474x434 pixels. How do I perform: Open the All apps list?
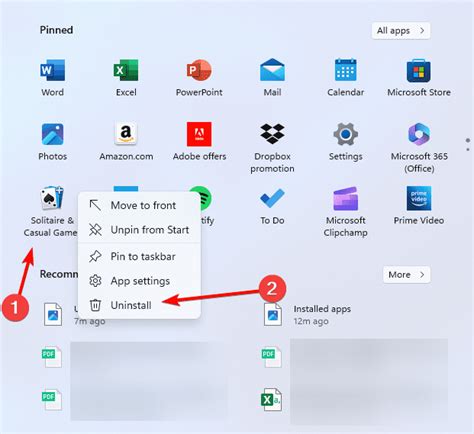click(x=401, y=31)
